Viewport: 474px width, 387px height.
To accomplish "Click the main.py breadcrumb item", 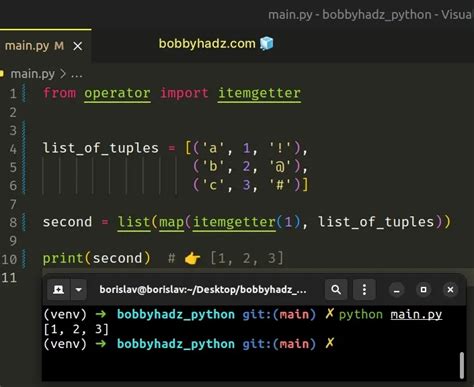I will (x=33, y=74).
